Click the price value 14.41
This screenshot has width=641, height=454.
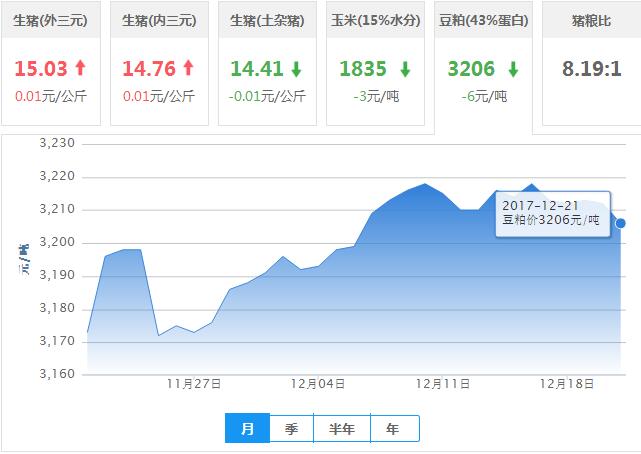coord(257,68)
